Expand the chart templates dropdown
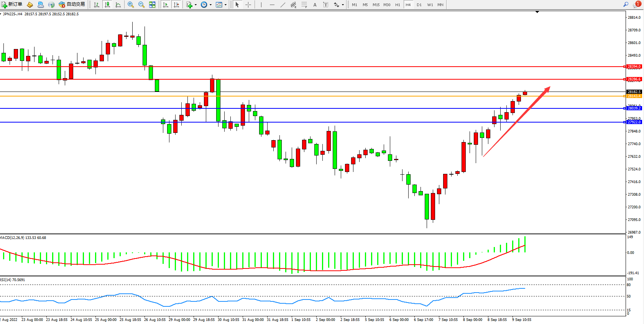This screenshot has width=644, height=324. coord(225,5)
